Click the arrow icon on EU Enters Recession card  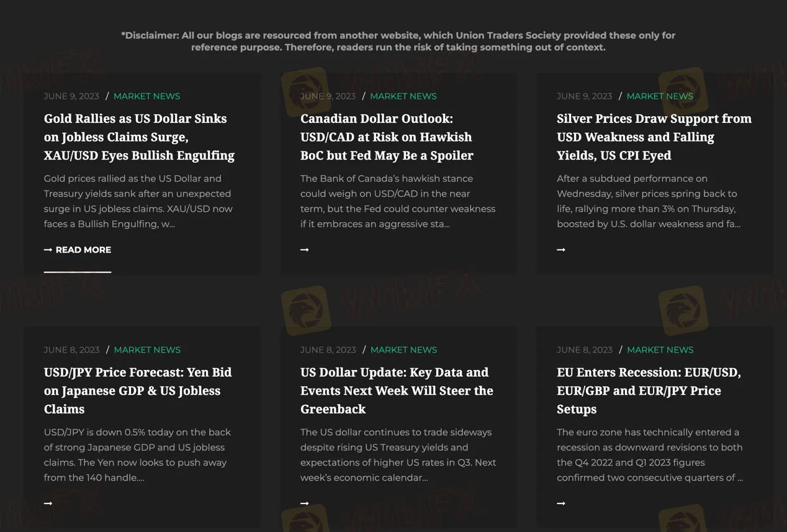(561, 503)
